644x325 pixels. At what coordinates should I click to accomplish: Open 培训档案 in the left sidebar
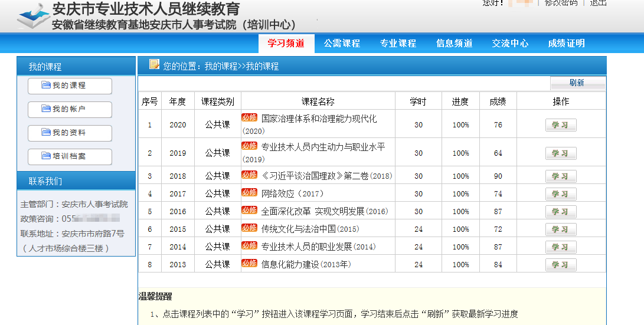[x=70, y=156]
